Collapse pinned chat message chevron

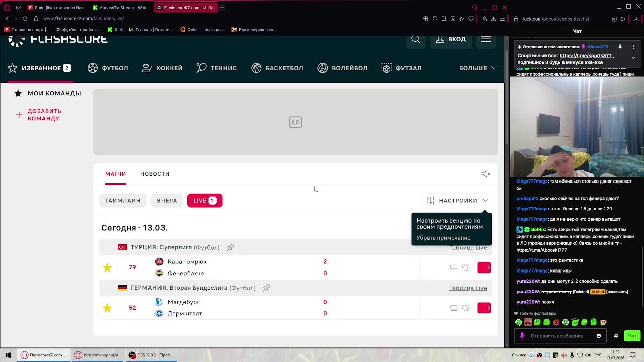(633, 57)
